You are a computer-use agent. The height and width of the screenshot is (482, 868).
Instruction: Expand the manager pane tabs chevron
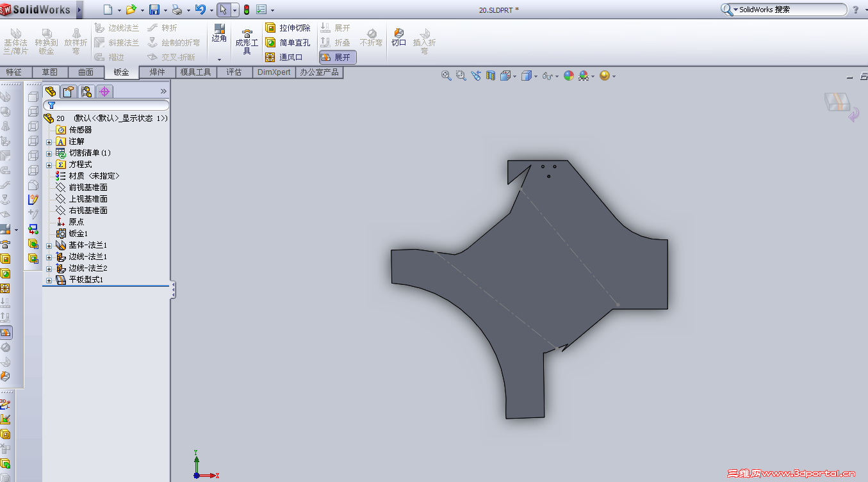coord(163,92)
